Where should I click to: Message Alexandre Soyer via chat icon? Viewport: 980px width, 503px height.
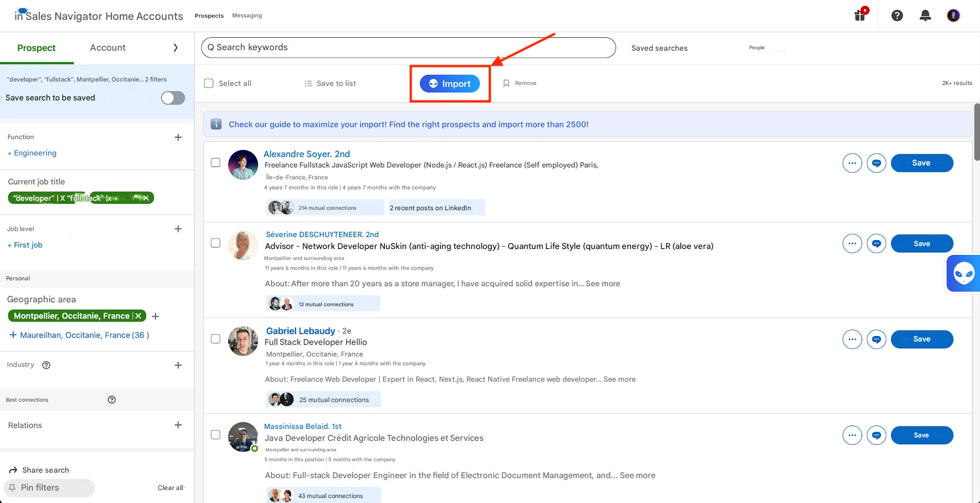(876, 163)
